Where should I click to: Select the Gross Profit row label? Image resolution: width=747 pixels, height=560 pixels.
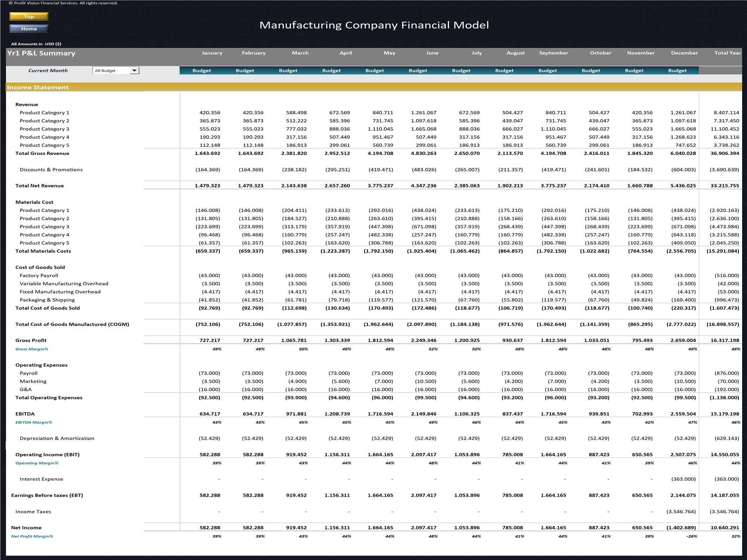pyautogui.click(x=31, y=340)
